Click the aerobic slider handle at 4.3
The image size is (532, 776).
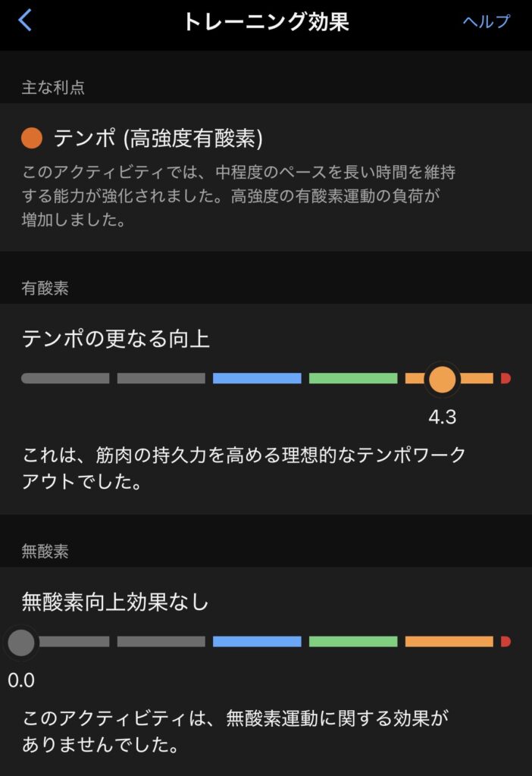point(442,378)
